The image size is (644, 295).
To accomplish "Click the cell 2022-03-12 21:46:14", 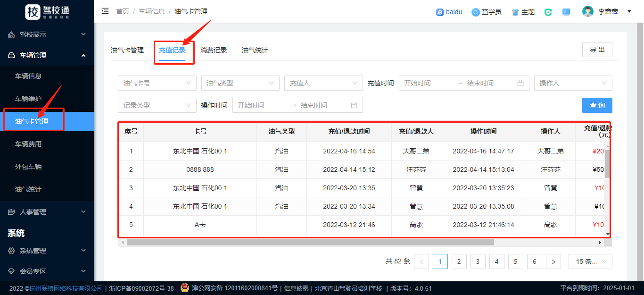I will point(483,225).
